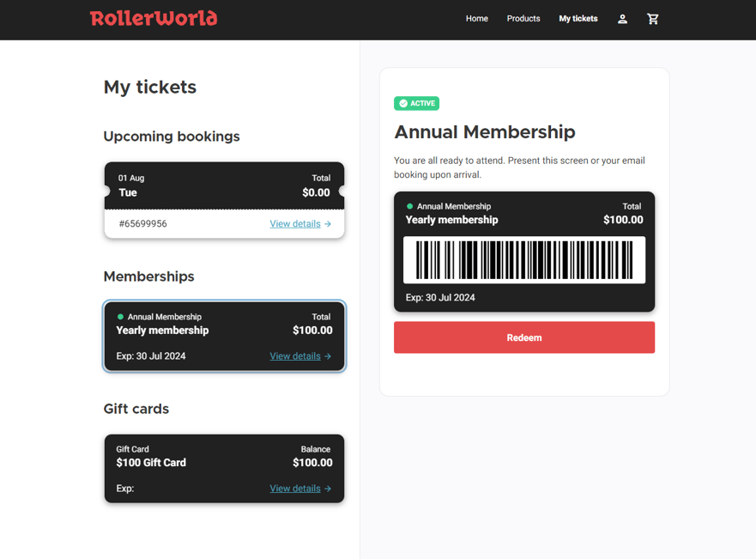Click the membership barcode image

tap(524, 260)
